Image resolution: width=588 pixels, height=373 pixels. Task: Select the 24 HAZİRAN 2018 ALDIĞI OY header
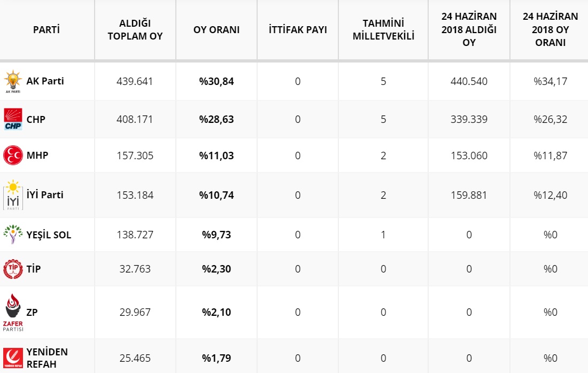[x=469, y=29]
